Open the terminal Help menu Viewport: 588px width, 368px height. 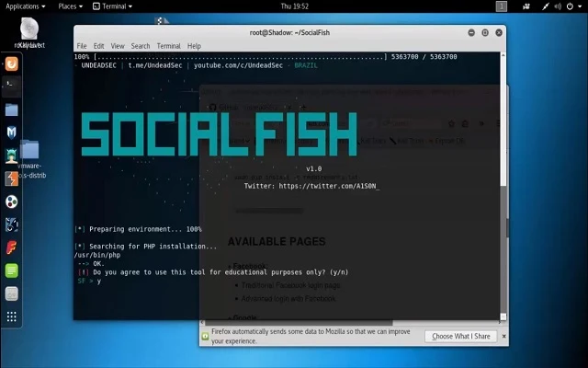pos(194,46)
